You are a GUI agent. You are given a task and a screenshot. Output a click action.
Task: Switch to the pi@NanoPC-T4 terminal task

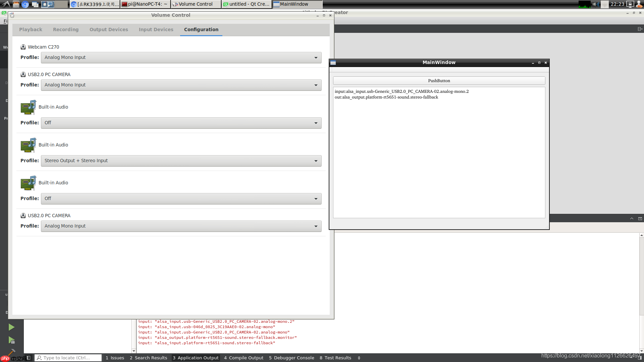pos(145,4)
